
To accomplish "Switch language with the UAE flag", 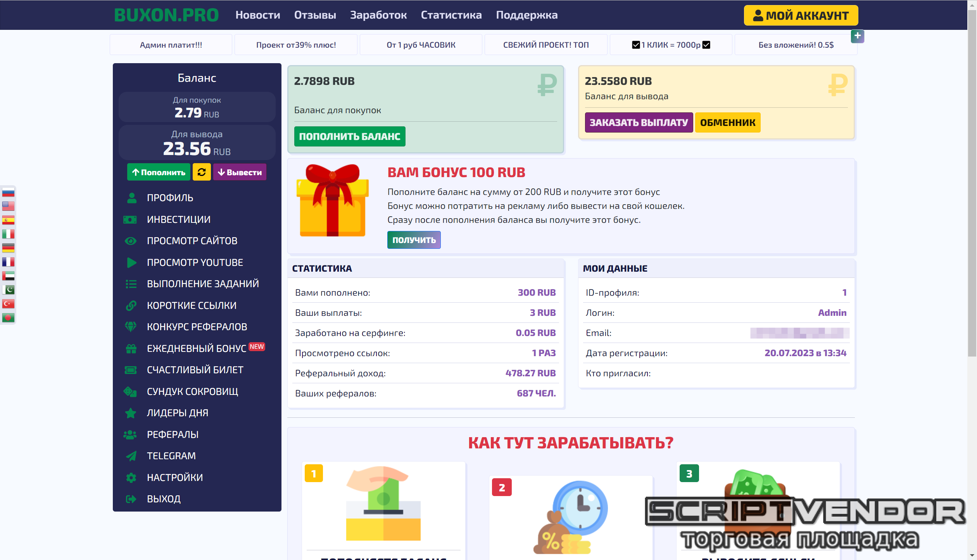I will point(8,276).
